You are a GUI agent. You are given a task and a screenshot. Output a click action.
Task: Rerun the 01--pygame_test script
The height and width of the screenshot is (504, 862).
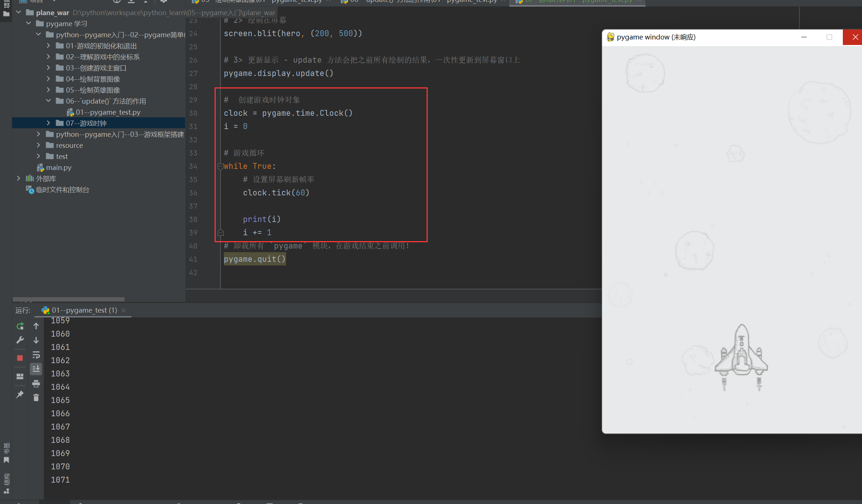tap(20, 326)
